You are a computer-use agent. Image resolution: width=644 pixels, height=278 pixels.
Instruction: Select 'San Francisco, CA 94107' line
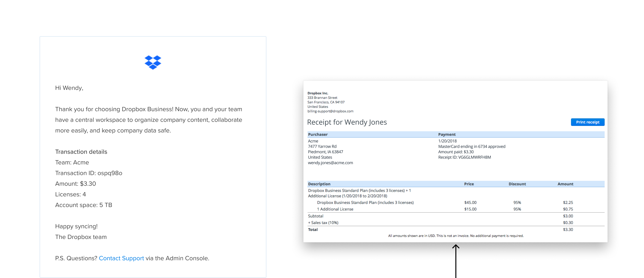[326, 102]
